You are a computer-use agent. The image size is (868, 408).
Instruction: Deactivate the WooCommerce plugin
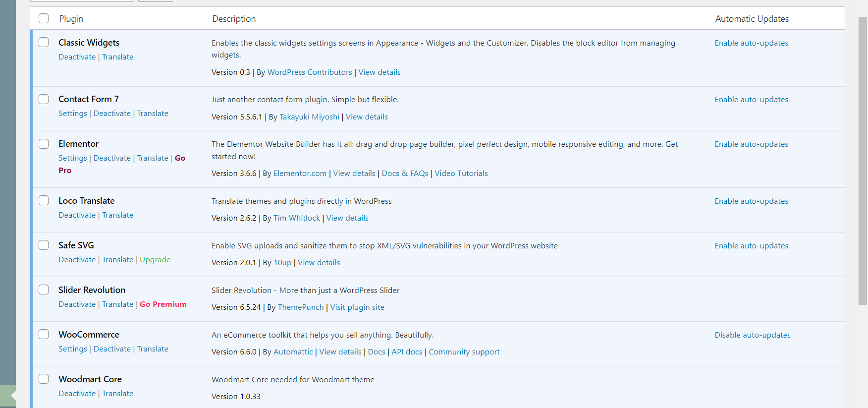[112, 349]
